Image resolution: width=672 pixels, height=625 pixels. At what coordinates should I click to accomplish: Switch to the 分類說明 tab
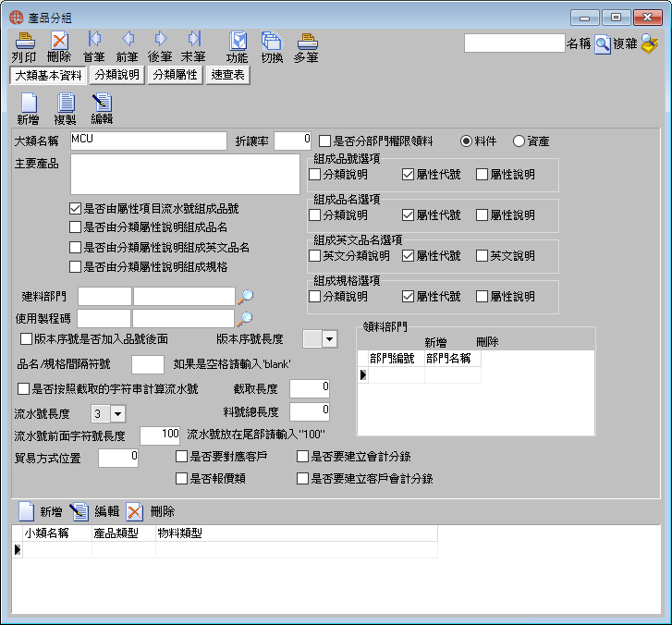[117, 75]
